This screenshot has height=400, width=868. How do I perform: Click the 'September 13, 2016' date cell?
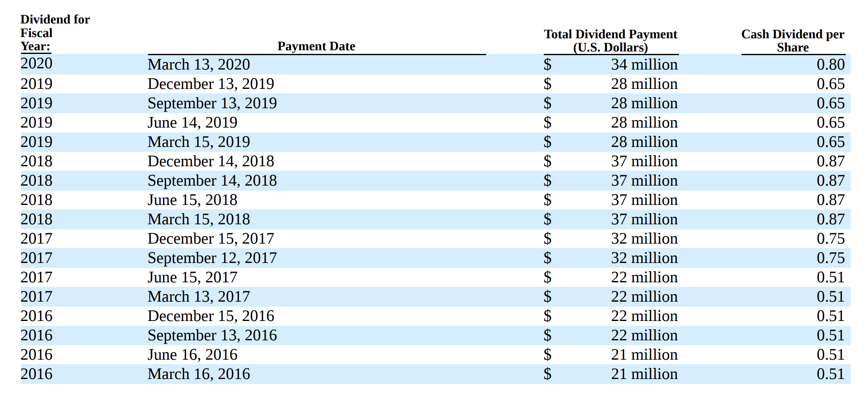pyautogui.click(x=212, y=335)
